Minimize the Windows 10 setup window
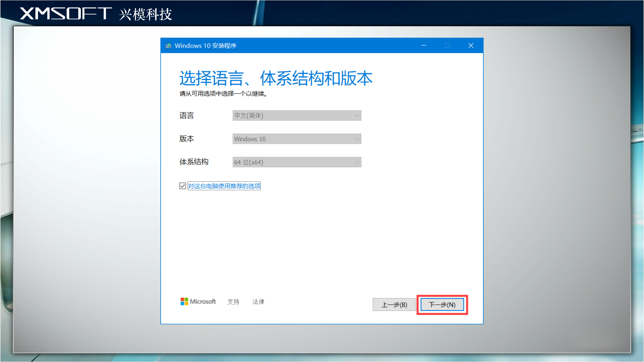 [x=424, y=46]
